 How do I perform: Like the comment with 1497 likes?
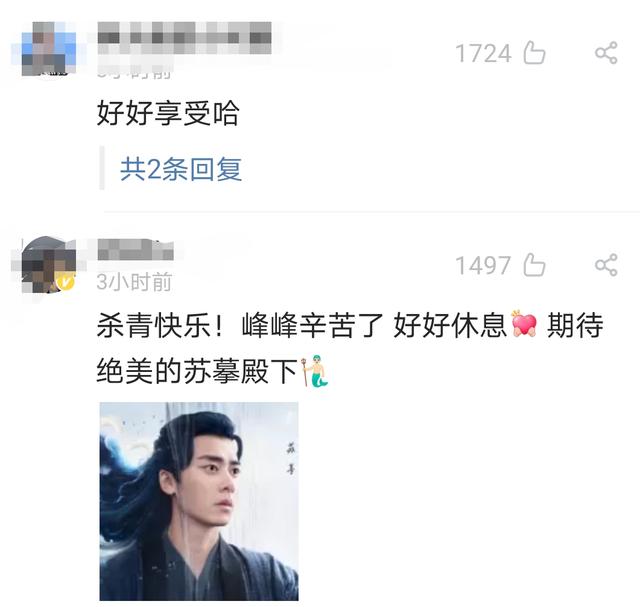pyautogui.click(x=534, y=265)
